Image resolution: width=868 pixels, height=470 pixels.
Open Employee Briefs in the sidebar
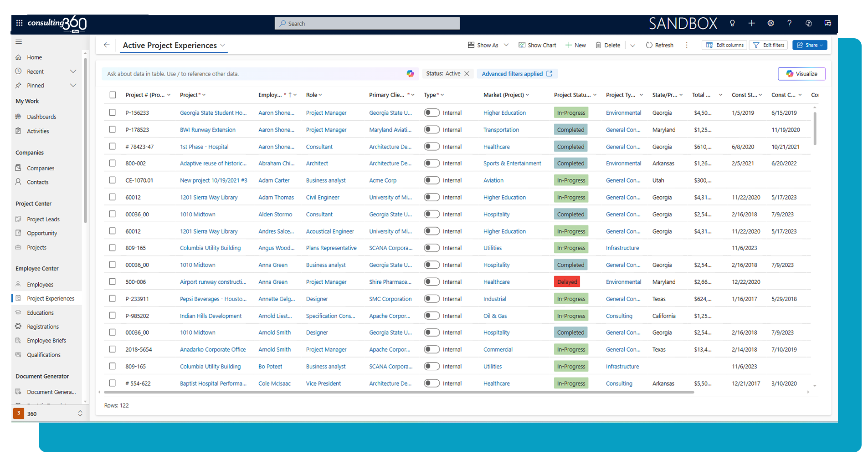pyautogui.click(x=46, y=341)
